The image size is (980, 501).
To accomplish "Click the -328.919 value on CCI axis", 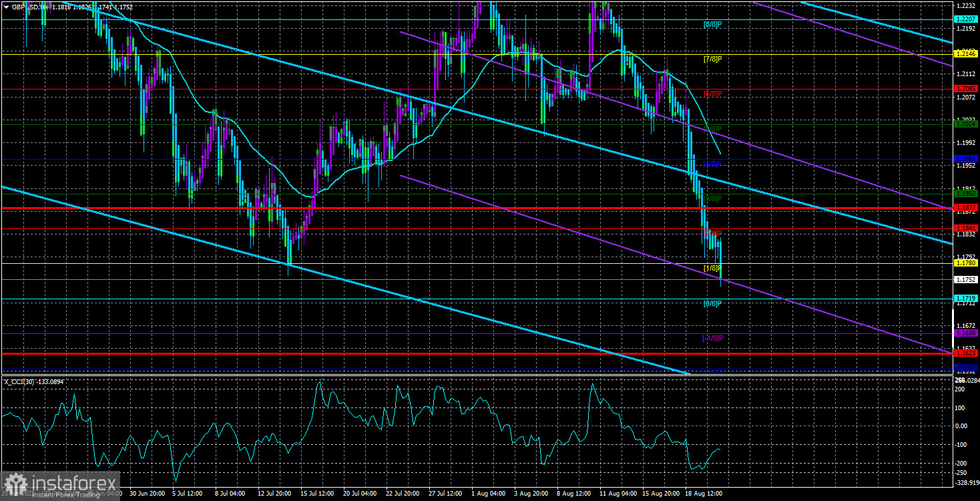I will click(x=967, y=482).
